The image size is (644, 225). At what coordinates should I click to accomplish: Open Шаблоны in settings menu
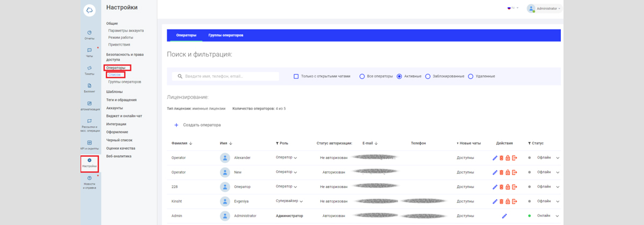114,92
